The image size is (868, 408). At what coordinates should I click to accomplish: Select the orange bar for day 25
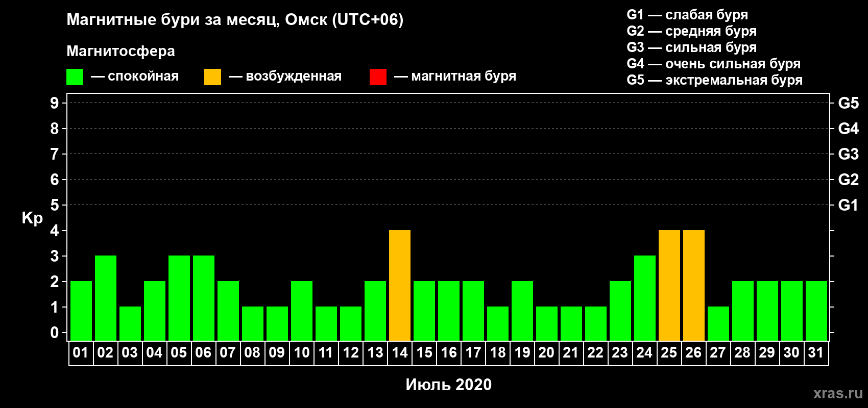669,285
